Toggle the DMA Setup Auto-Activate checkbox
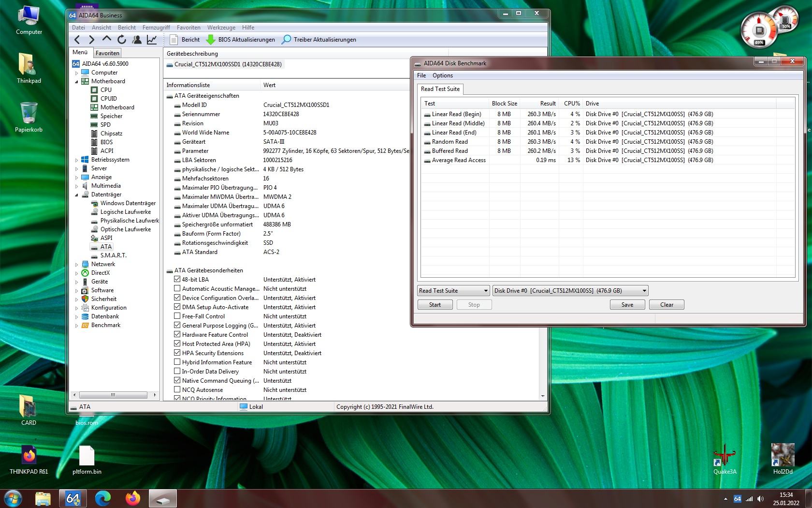 [x=177, y=307]
